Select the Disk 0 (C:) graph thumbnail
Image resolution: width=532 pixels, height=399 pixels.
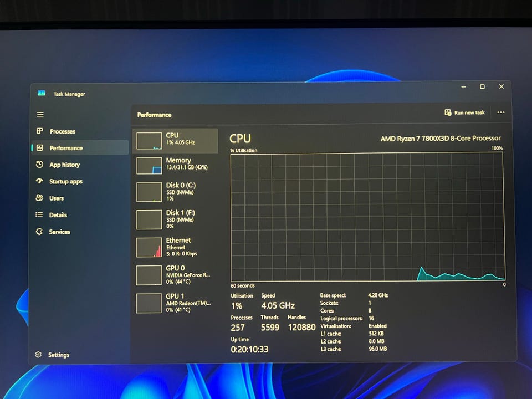click(149, 192)
